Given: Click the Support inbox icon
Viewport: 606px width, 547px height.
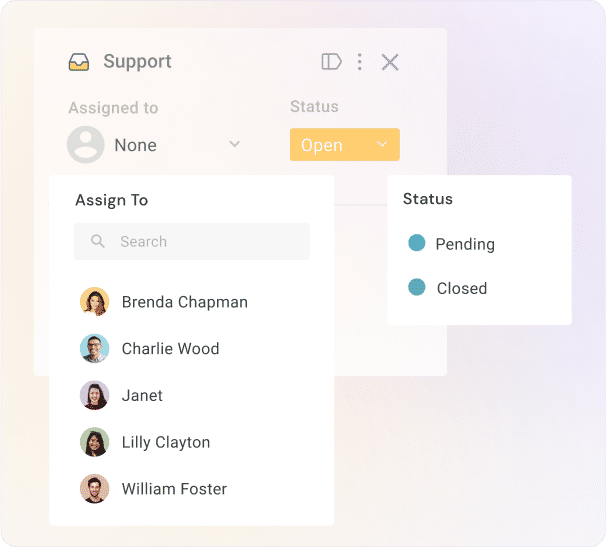Looking at the screenshot, I should [x=79, y=62].
